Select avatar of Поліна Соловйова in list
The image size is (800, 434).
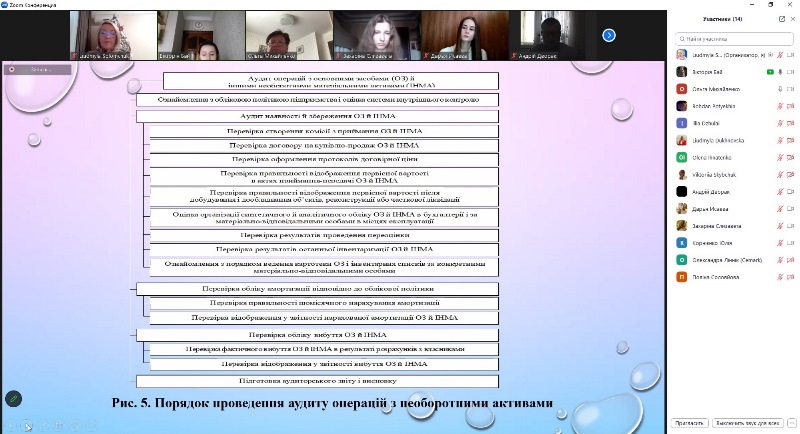pyautogui.click(x=682, y=277)
